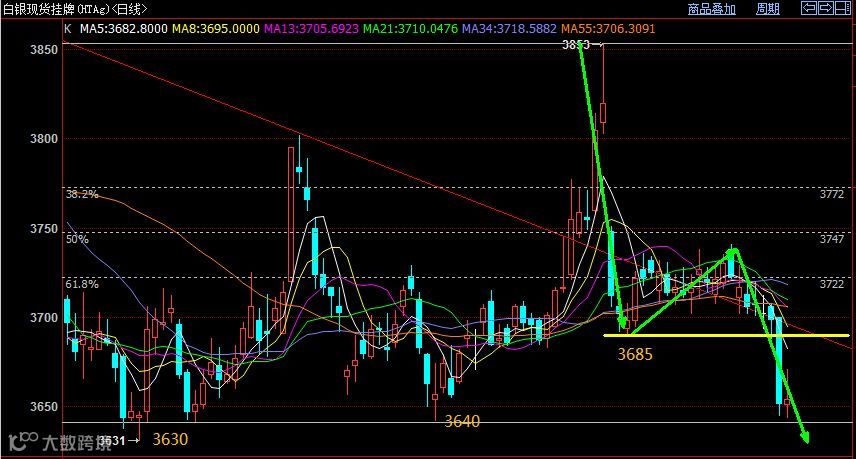This screenshot has height=459, width=856.
Task: Open 商品叠加 overlay link
Action: point(711,9)
